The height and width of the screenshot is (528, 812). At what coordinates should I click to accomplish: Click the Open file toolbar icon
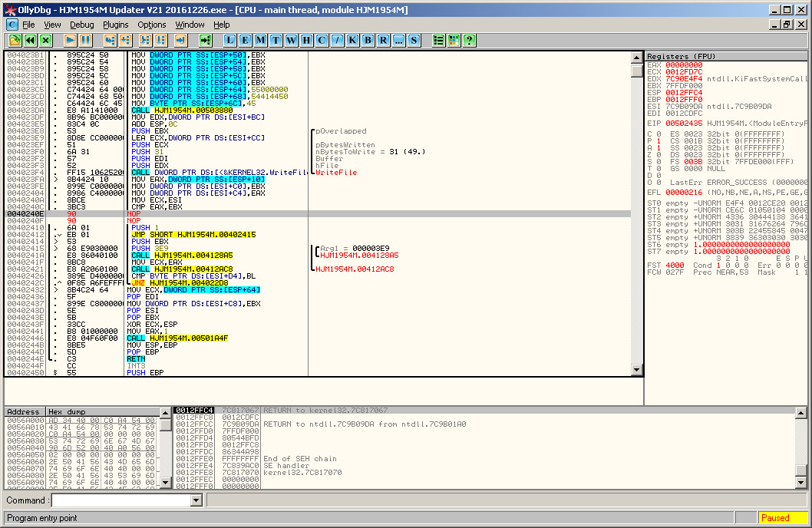pos(14,40)
